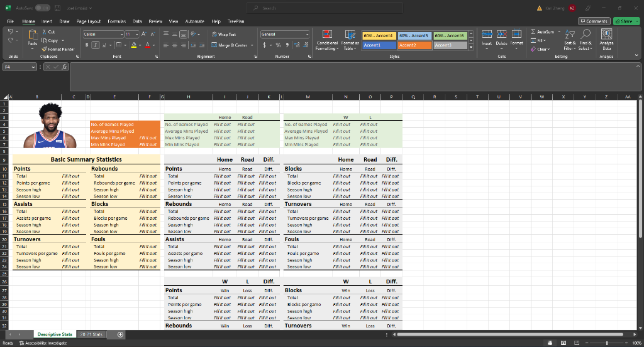Image resolution: width=644 pixels, height=347 pixels.
Task: Click the Format Painter brush icon
Action: (45, 48)
